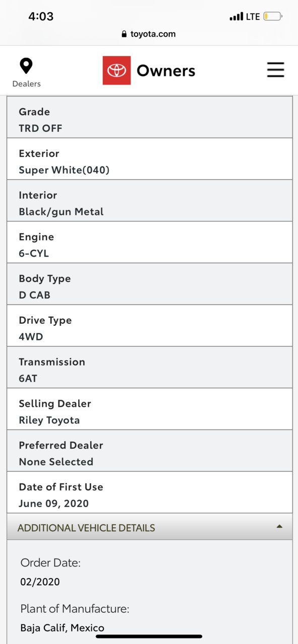Collapse Additional Vehicle Details with the arrow
This screenshot has height=644, width=298.
[279, 527]
